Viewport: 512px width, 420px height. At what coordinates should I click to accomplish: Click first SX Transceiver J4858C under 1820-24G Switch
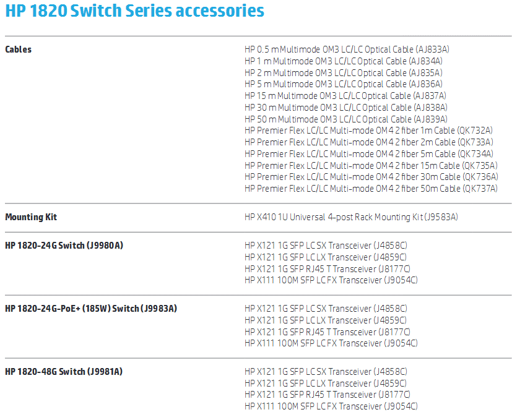click(326, 246)
